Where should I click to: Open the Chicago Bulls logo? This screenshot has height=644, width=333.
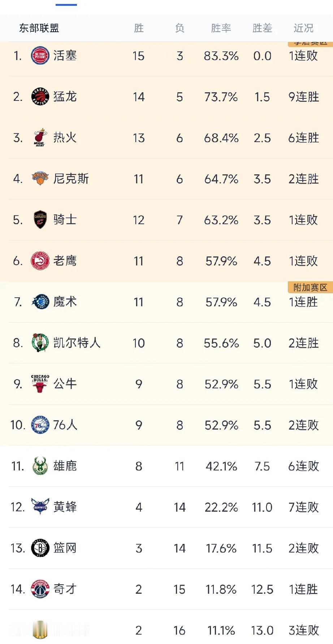(x=40, y=384)
